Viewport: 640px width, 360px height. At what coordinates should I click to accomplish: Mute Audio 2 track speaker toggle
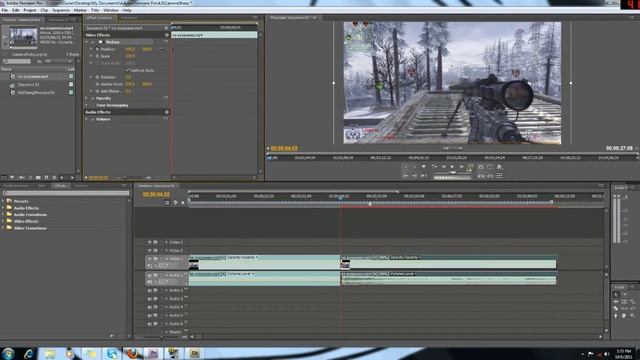pyautogui.click(x=149, y=291)
